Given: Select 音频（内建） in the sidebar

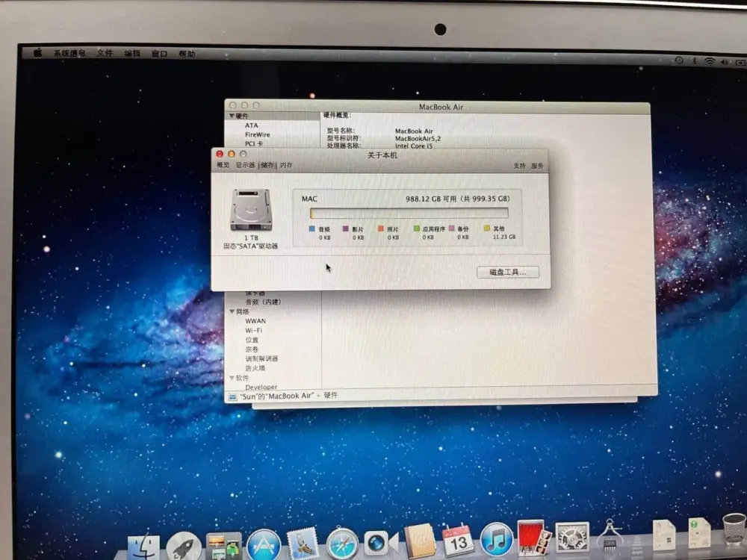Looking at the screenshot, I should tap(263, 302).
